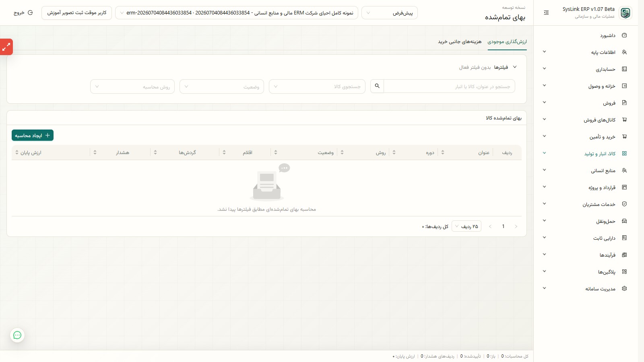
Task: Open the داشبورد dashboard icon in the sidebar
Action: pyautogui.click(x=624, y=35)
